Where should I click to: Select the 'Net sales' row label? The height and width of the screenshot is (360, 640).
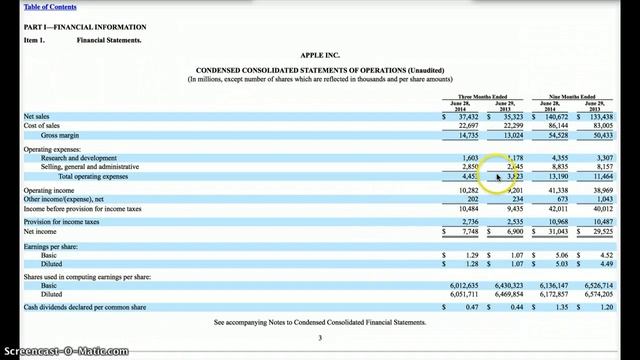click(36, 117)
